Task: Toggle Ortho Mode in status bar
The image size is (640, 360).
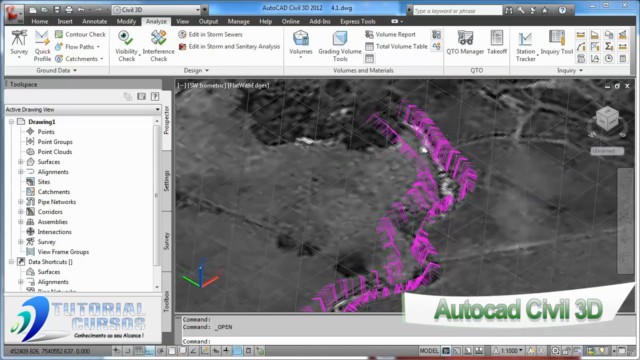Action: (x=150, y=351)
